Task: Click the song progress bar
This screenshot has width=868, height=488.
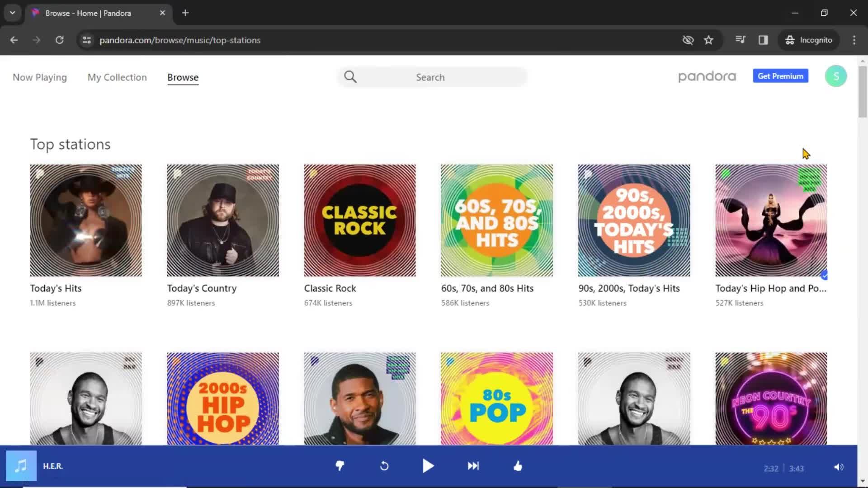Action: click(429, 487)
